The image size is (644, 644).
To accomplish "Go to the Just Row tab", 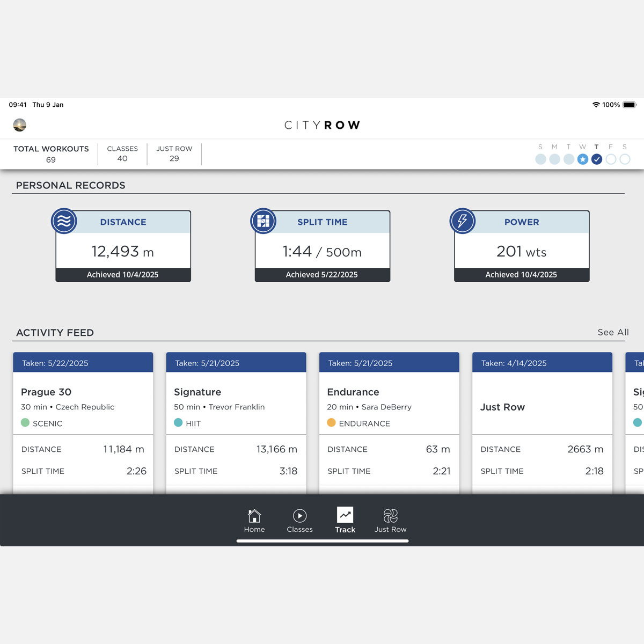I will pos(391,521).
